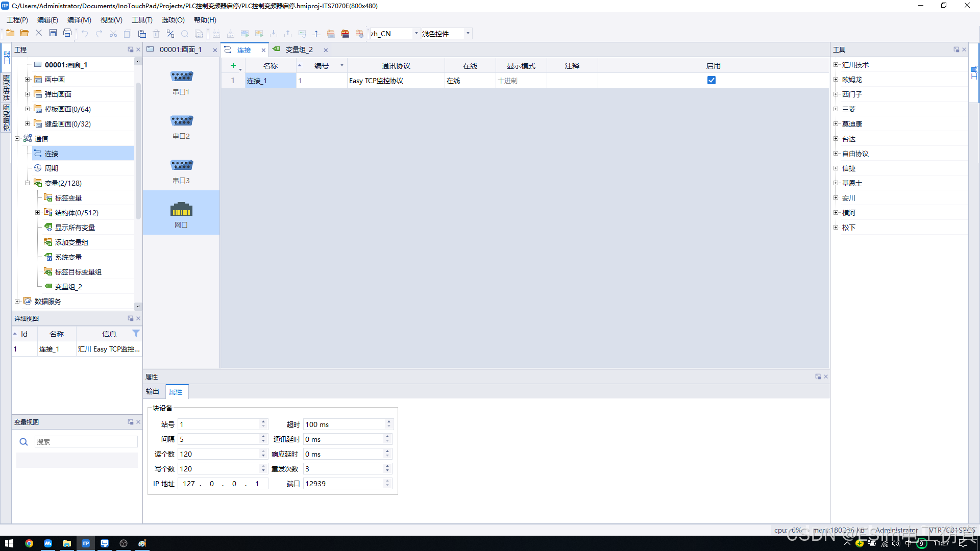Open project folder icon in toolbar

point(24,34)
